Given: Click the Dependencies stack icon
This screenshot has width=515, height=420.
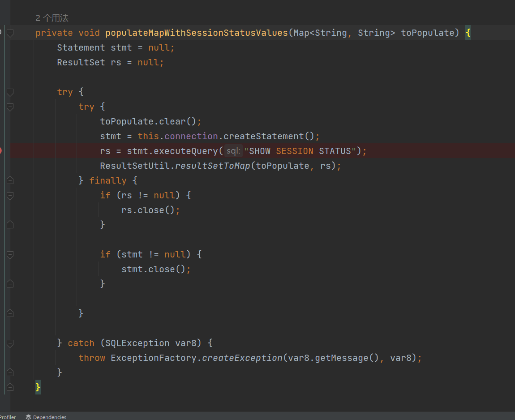Looking at the screenshot, I should click(x=28, y=417).
